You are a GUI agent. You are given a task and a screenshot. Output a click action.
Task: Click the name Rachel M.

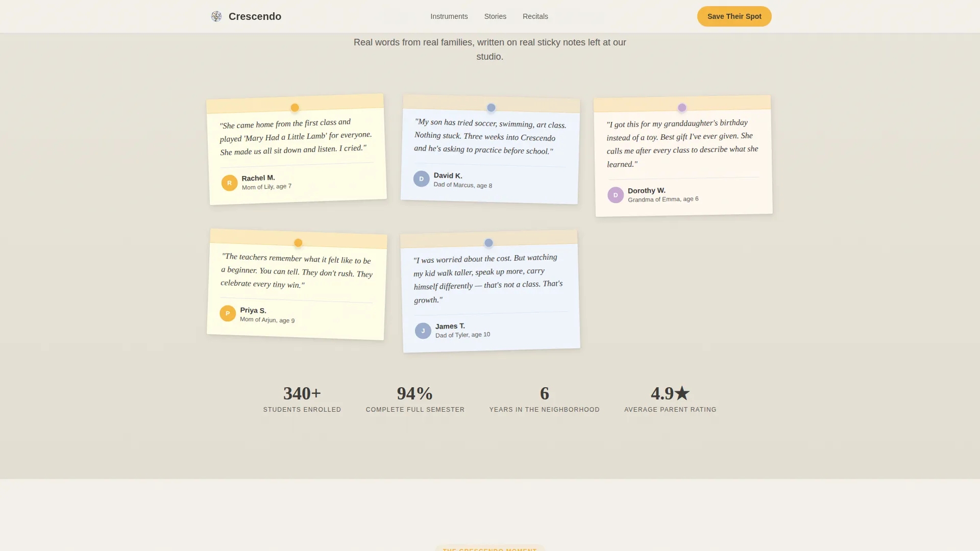(258, 178)
